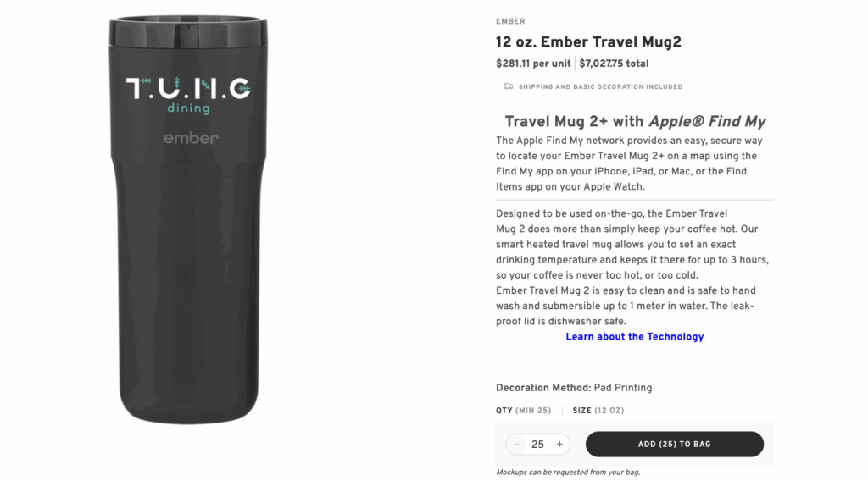The image size is (868, 481).
Task: Click the mockups can be requested note
Action: [x=568, y=473]
